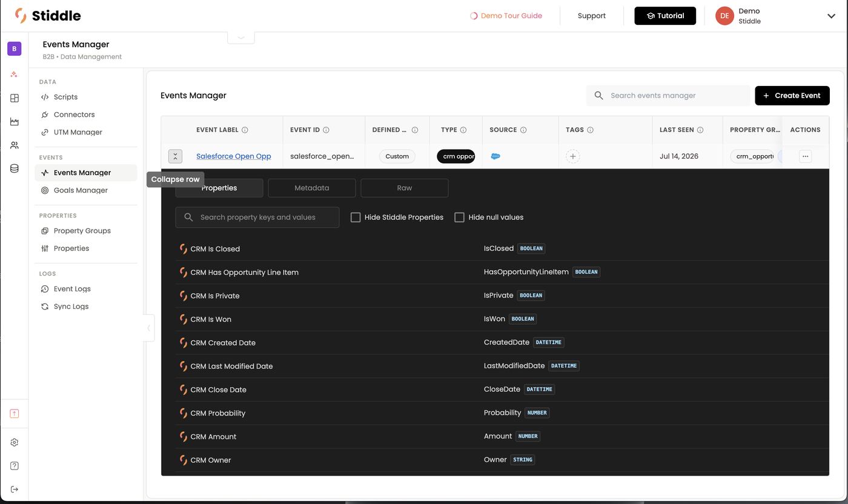848x504 pixels.
Task: Open the Support link
Action: coord(592,16)
